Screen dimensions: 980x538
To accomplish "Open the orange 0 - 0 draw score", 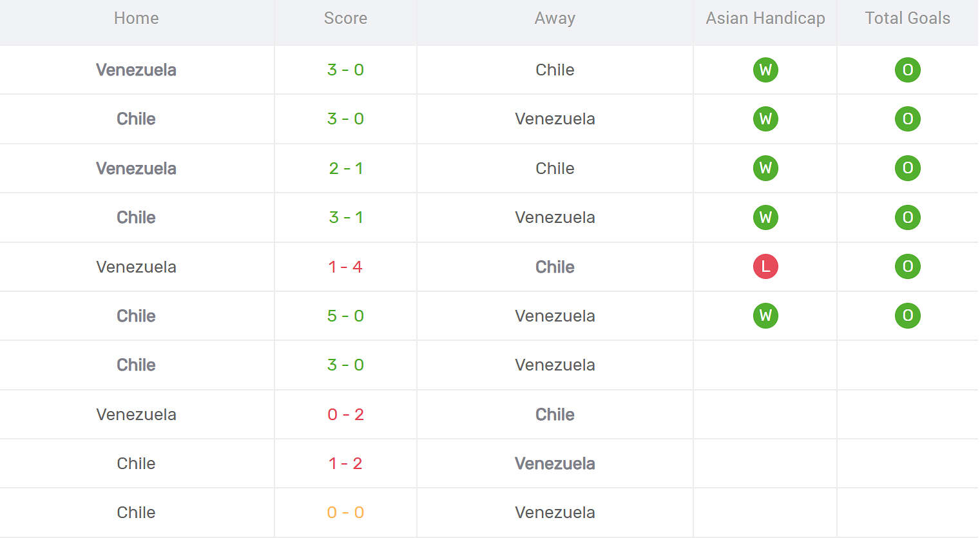I will pos(345,512).
